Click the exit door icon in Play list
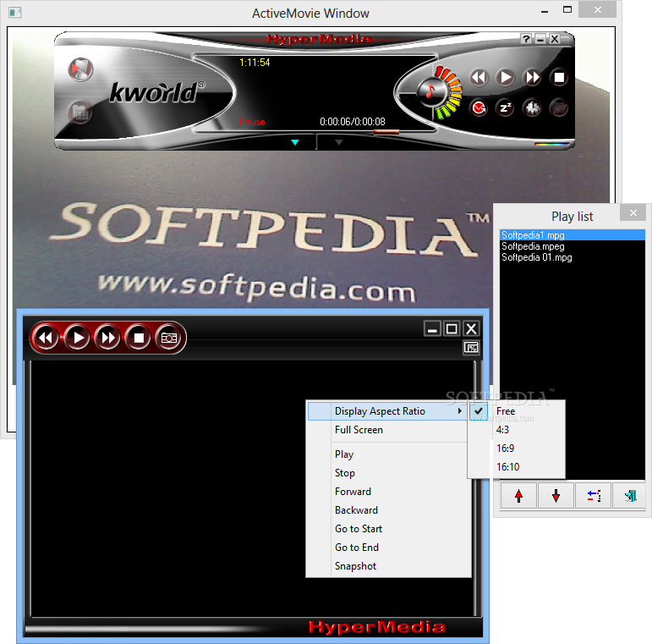 630,495
